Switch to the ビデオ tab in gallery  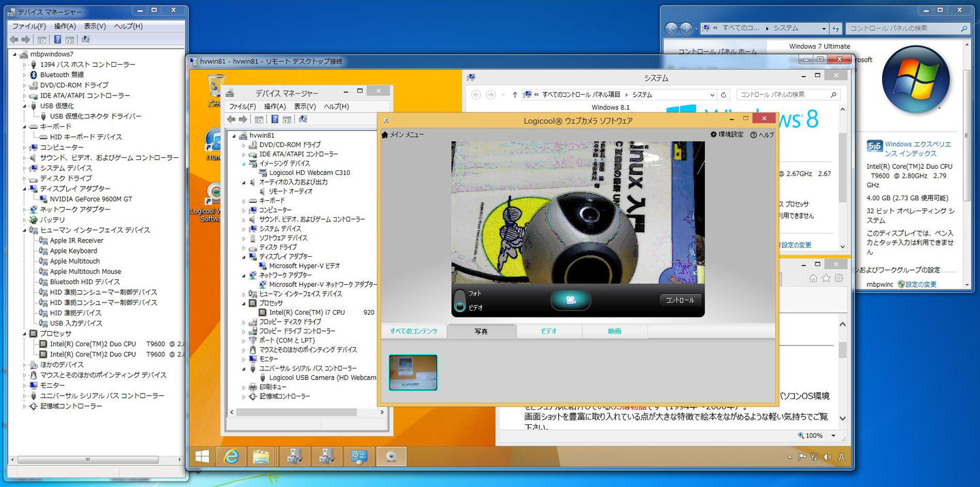point(549,331)
